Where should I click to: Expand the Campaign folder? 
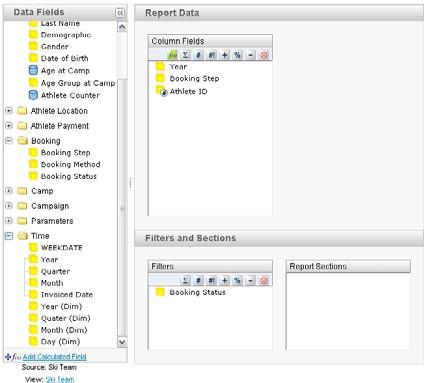coord(9,206)
